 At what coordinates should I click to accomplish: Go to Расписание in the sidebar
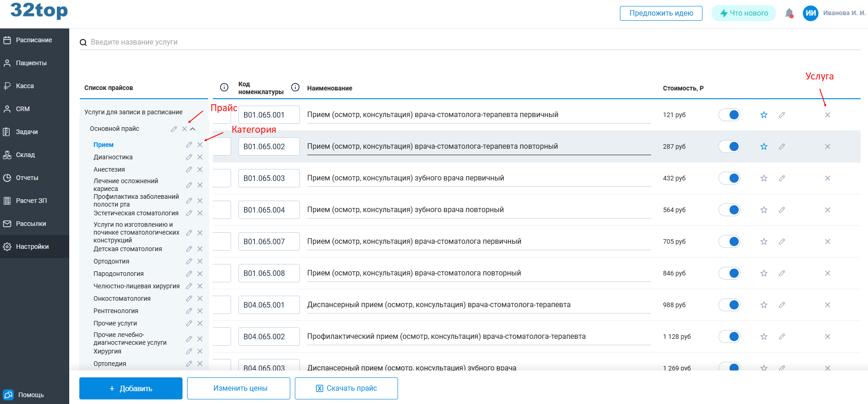point(33,40)
